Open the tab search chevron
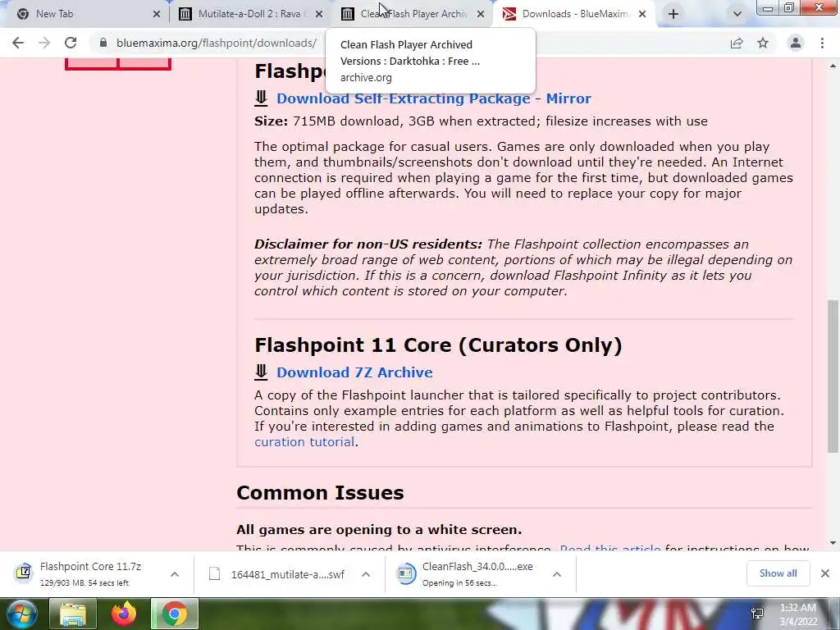This screenshot has width=840, height=630. pyautogui.click(x=737, y=14)
